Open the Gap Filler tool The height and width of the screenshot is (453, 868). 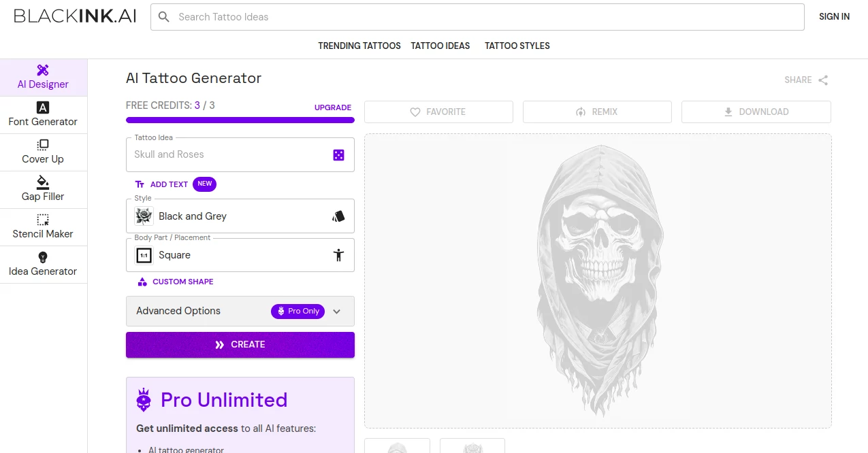coord(43,190)
